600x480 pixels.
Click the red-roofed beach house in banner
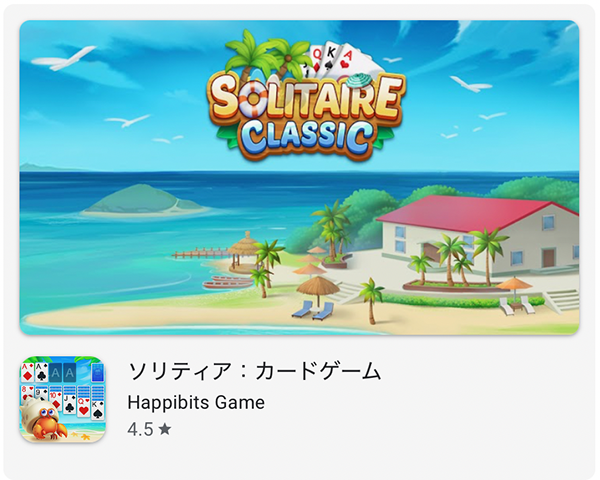(x=478, y=233)
